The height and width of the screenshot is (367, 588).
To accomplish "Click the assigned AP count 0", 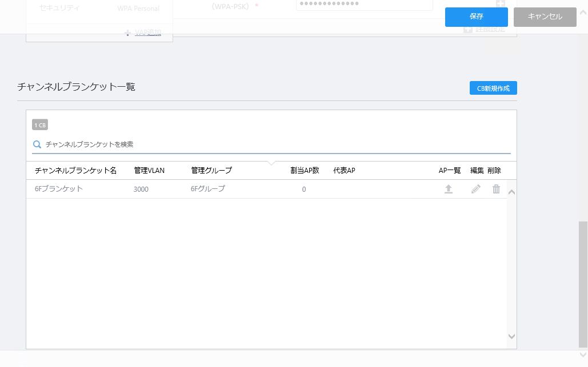I will [x=304, y=189].
